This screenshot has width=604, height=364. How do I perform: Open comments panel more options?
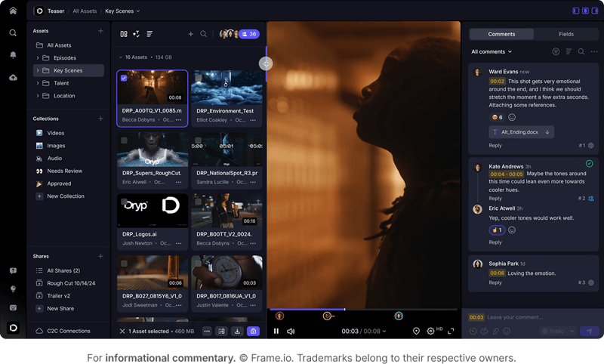594,51
